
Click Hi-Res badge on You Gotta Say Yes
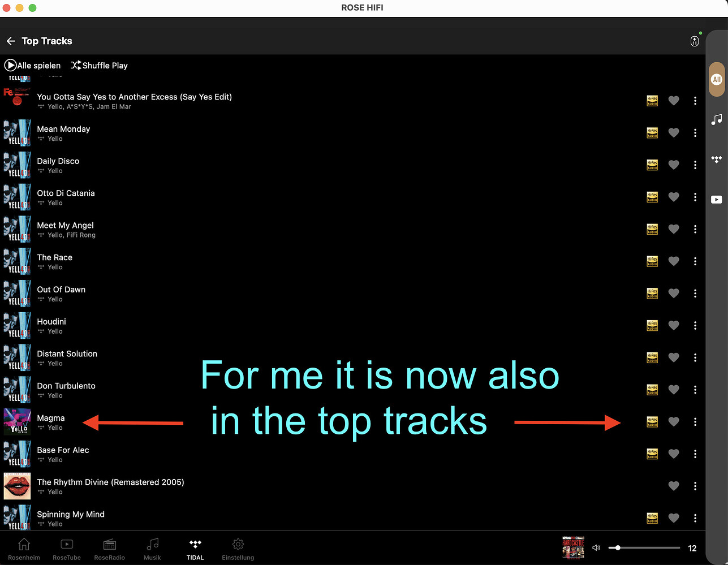point(652,101)
